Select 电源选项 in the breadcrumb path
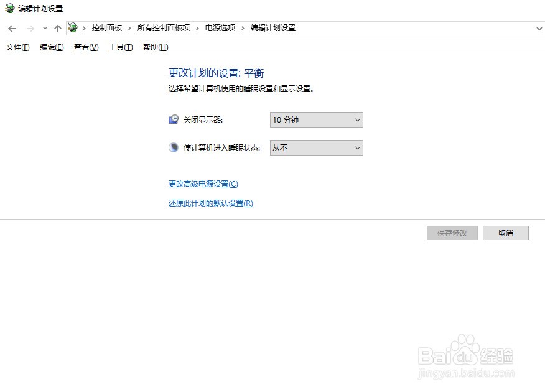 [220, 28]
